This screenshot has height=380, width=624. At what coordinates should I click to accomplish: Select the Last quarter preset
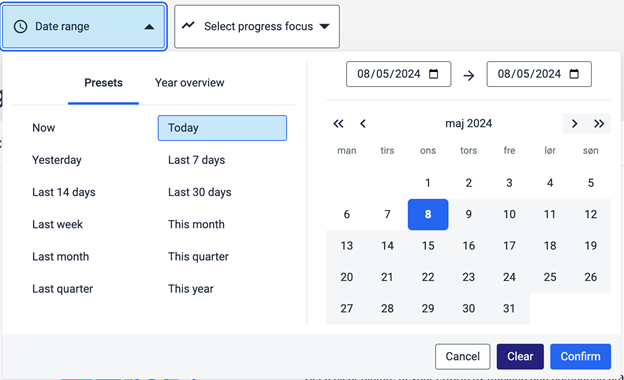(62, 289)
